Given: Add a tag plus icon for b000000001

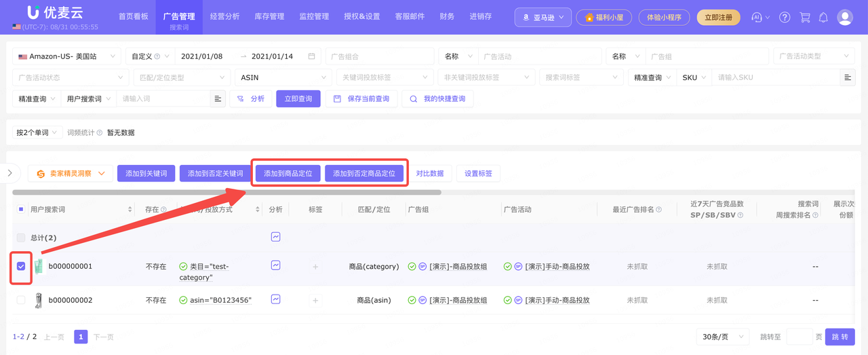Looking at the screenshot, I should pyautogui.click(x=315, y=267).
